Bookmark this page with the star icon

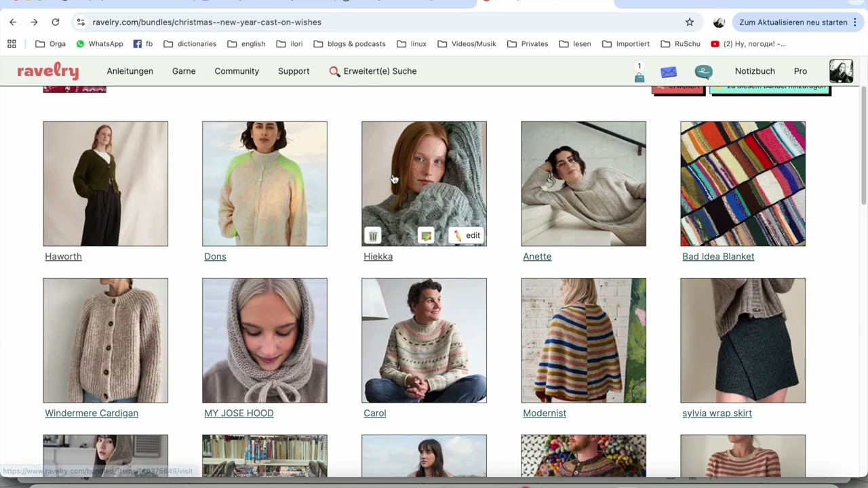pyautogui.click(x=690, y=22)
